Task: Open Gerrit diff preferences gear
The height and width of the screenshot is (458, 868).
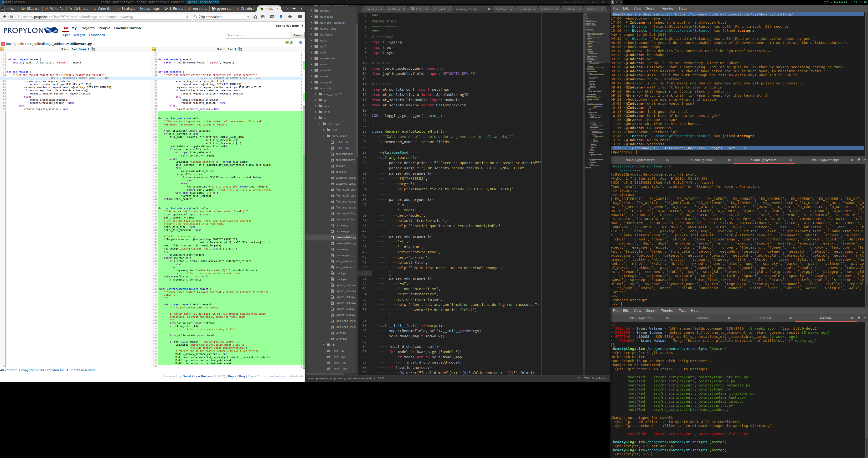Action: click(x=301, y=42)
